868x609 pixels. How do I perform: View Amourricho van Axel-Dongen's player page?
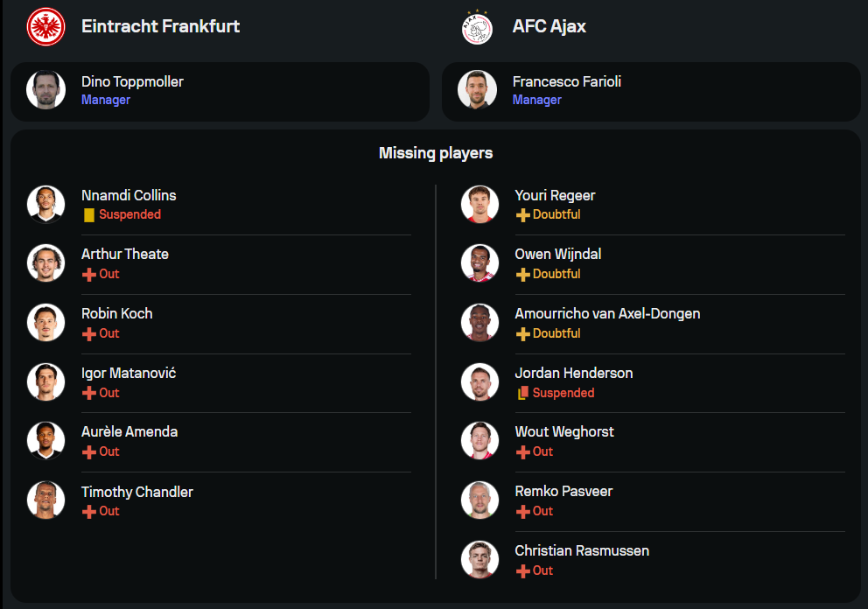click(607, 313)
